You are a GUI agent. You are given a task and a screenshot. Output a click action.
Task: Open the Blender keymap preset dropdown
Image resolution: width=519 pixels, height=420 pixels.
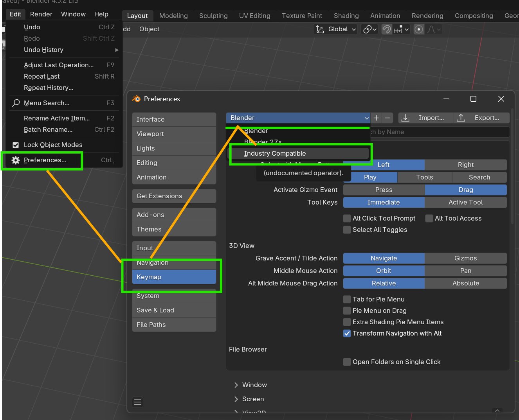[x=298, y=118]
